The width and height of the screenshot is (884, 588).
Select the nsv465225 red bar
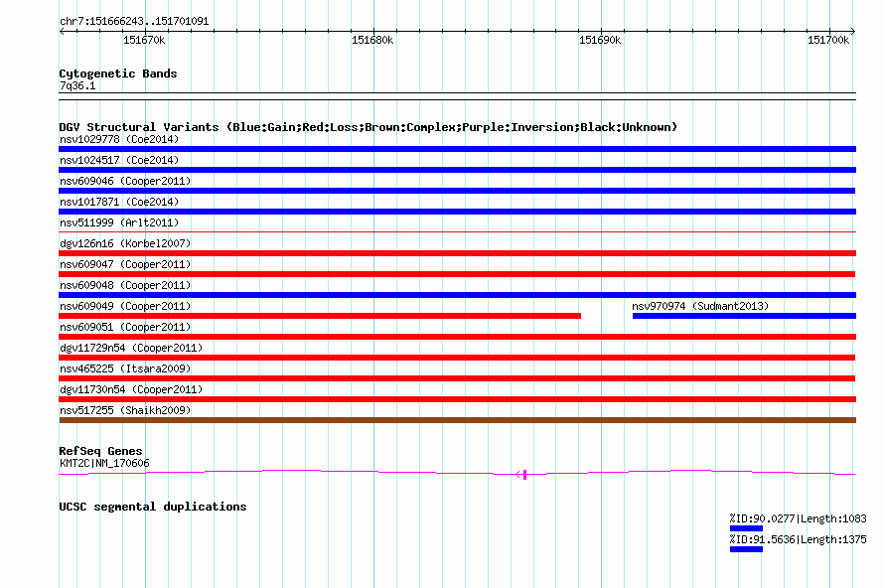[x=457, y=378]
